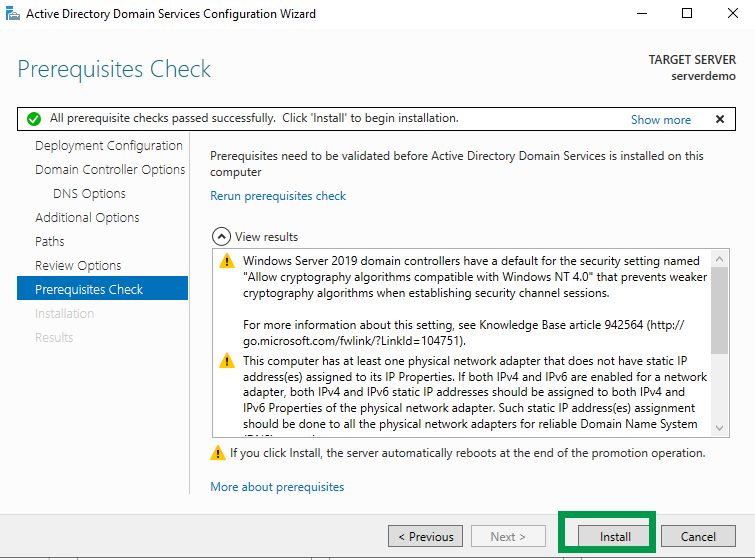Click scroll down arrow in results
Viewport: 755px width, 560px height.
coord(720,427)
